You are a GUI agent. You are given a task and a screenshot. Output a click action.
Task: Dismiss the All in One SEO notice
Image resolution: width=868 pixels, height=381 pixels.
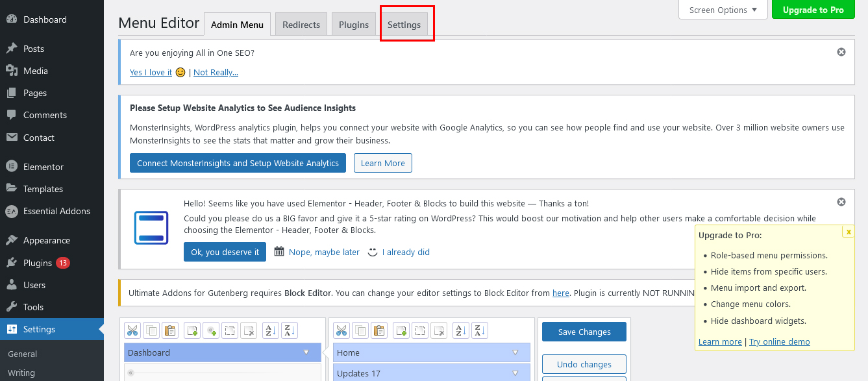841,52
